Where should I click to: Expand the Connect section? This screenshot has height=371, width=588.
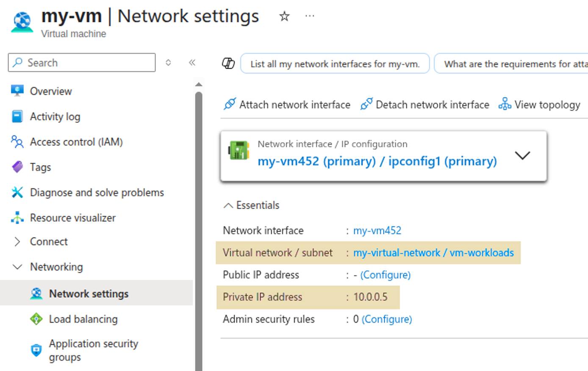tap(17, 241)
